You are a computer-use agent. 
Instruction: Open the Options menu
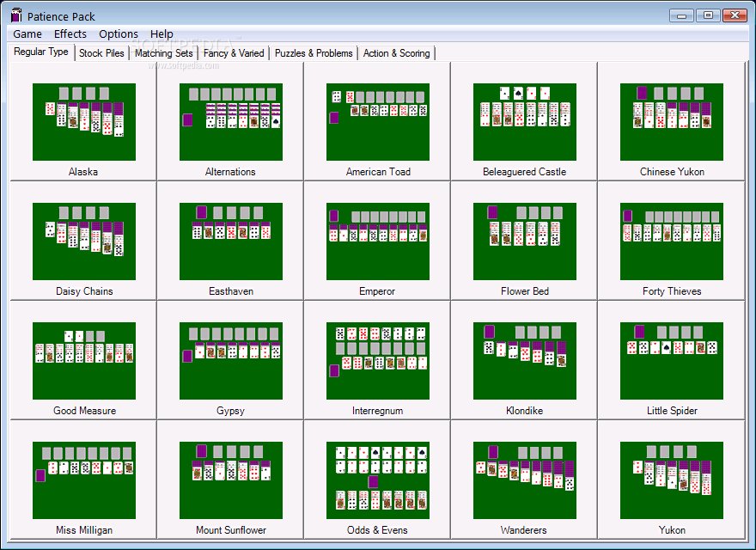[119, 34]
